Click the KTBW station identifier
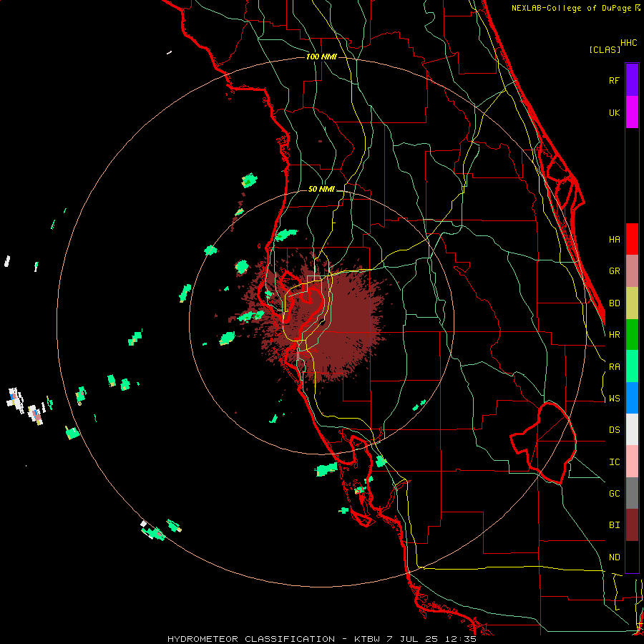The height and width of the screenshot is (644, 644). [x=367, y=639]
